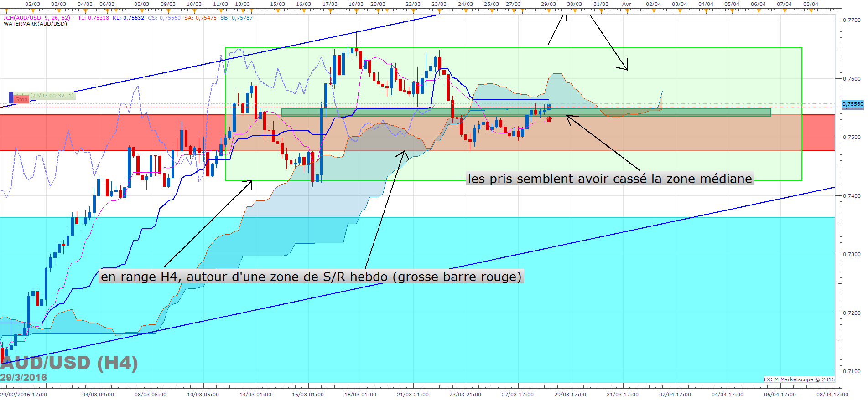Click the 14/03 01:00 time axis label
Viewport: 868px width, 400px height.
[255, 395]
